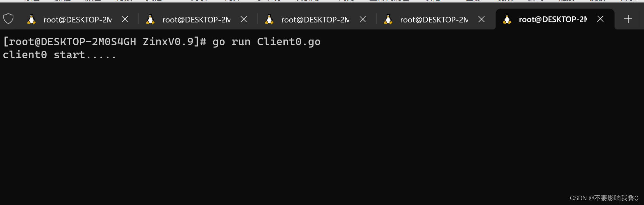Switch to the second root@DESKTOP tab
Viewport: 644px width, 205px height.
click(196, 19)
